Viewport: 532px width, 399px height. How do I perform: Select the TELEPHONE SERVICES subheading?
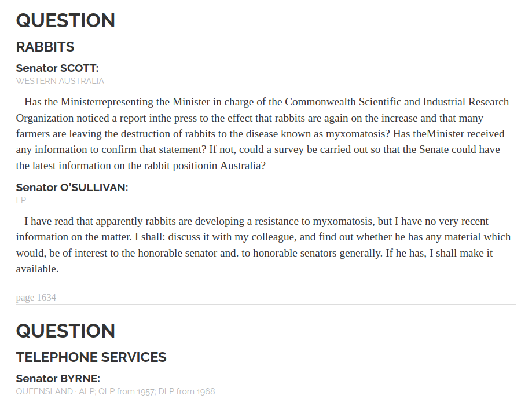coord(91,357)
